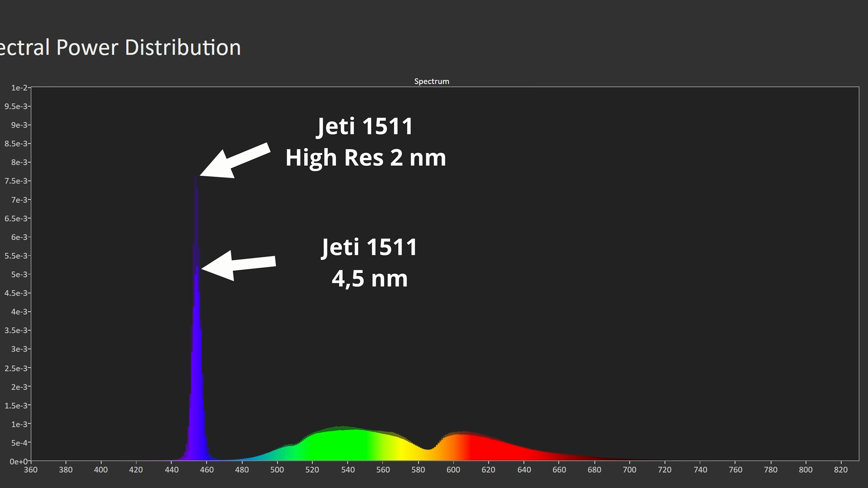
Task: Click the 5e-3 y-axis tick label
Action: 19,274
